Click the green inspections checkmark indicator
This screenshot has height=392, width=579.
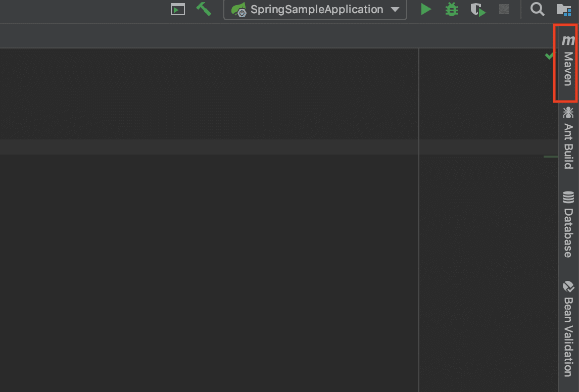click(549, 56)
